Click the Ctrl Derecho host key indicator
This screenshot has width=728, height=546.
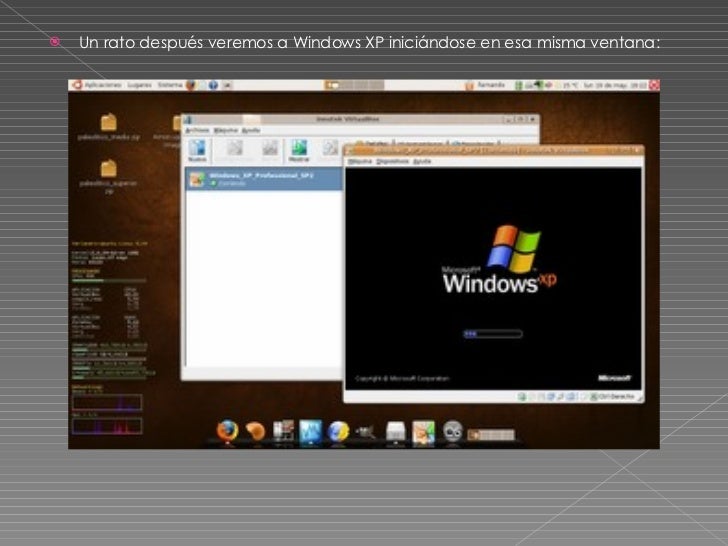coord(613,396)
